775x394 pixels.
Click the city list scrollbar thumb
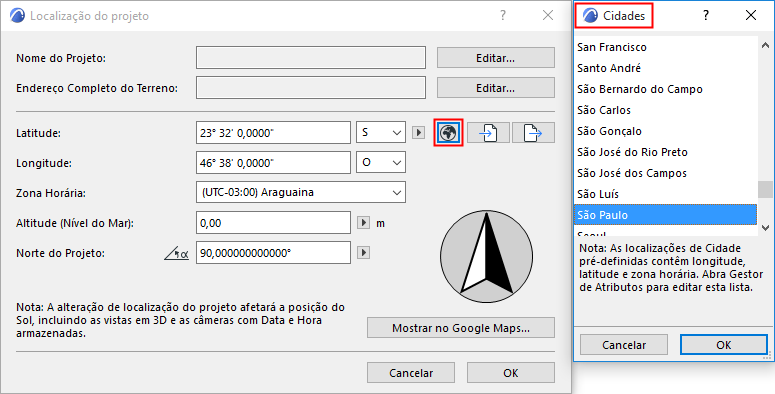[765, 189]
